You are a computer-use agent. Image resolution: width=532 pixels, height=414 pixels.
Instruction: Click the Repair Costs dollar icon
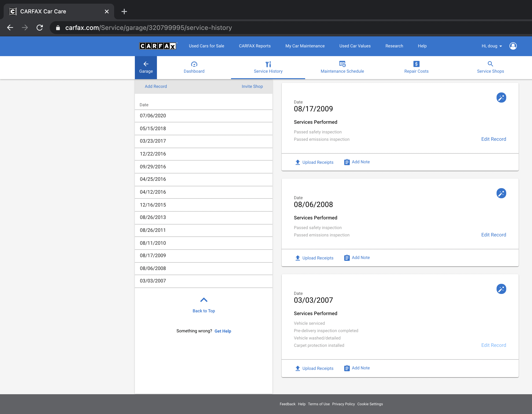(416, 64)
